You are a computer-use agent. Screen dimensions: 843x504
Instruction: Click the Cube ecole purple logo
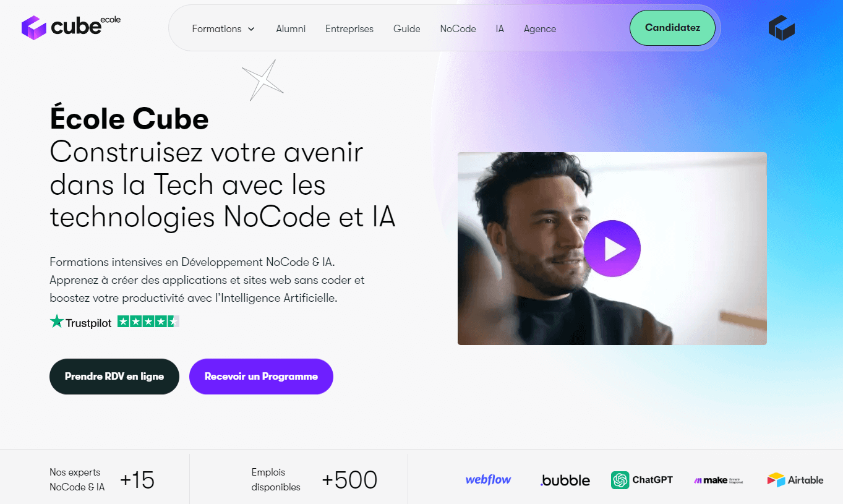point(71,27)
